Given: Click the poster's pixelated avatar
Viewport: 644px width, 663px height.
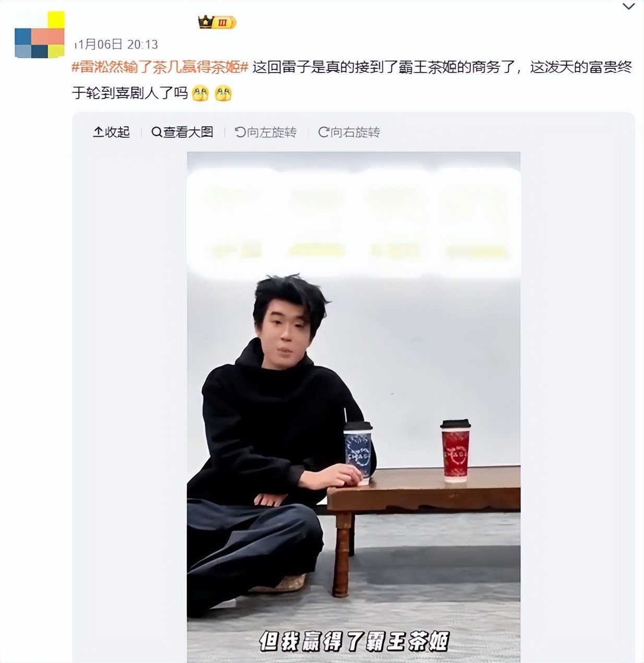Looking at the screenshot, I should click(40, 34).
